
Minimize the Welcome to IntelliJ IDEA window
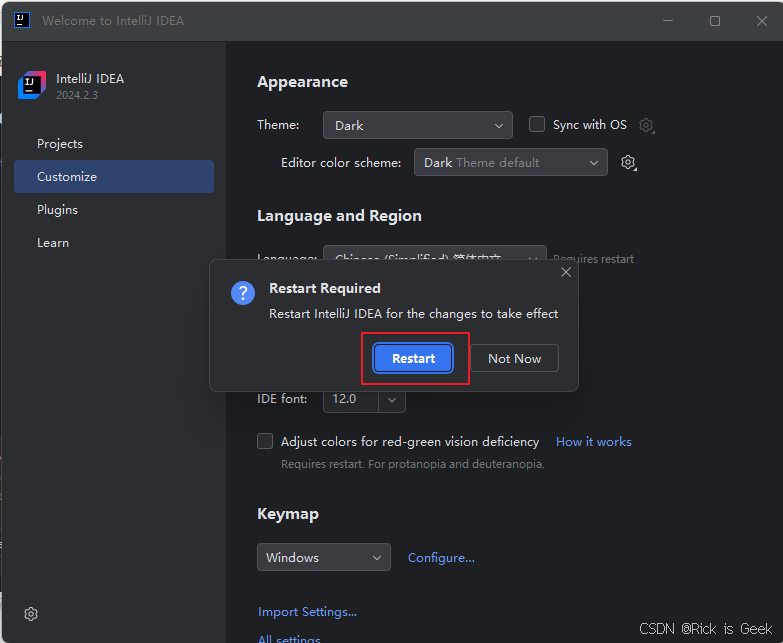[668, 21]
